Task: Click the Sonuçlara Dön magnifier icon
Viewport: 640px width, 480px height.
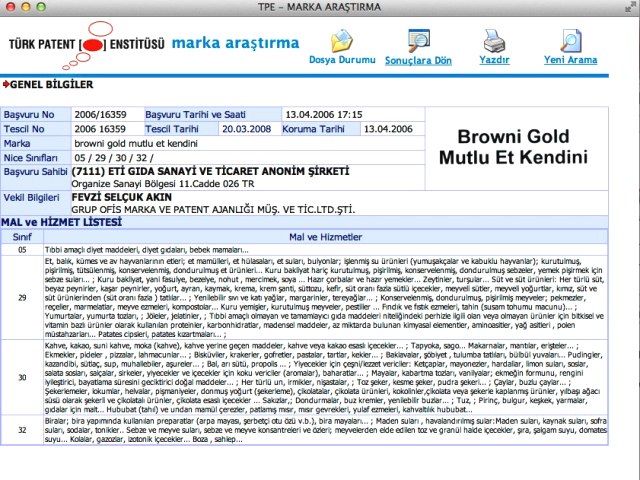Action: coord(418,40)
